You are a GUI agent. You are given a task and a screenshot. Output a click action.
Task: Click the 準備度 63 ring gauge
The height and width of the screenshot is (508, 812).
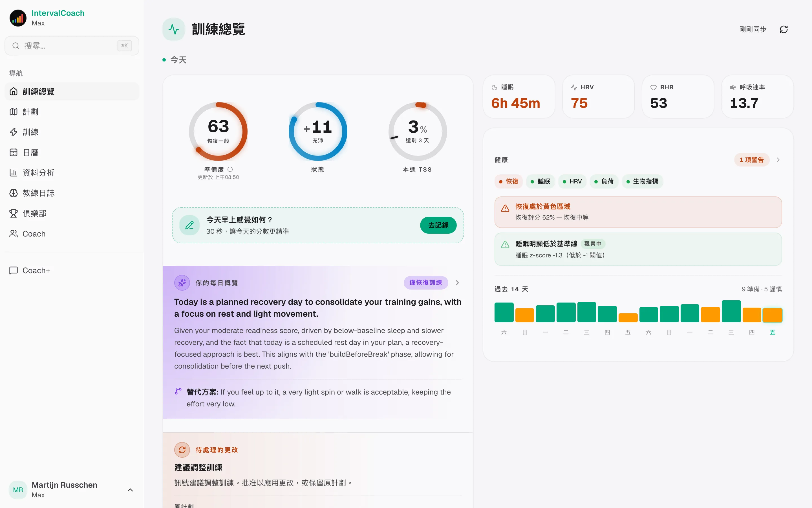(x=218, y=131)
